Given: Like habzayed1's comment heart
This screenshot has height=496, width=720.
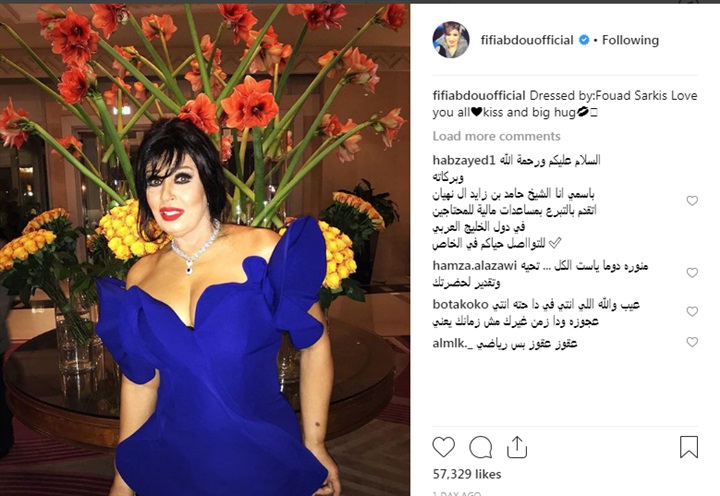Looking at the screenshot, I should pos(692,201).
